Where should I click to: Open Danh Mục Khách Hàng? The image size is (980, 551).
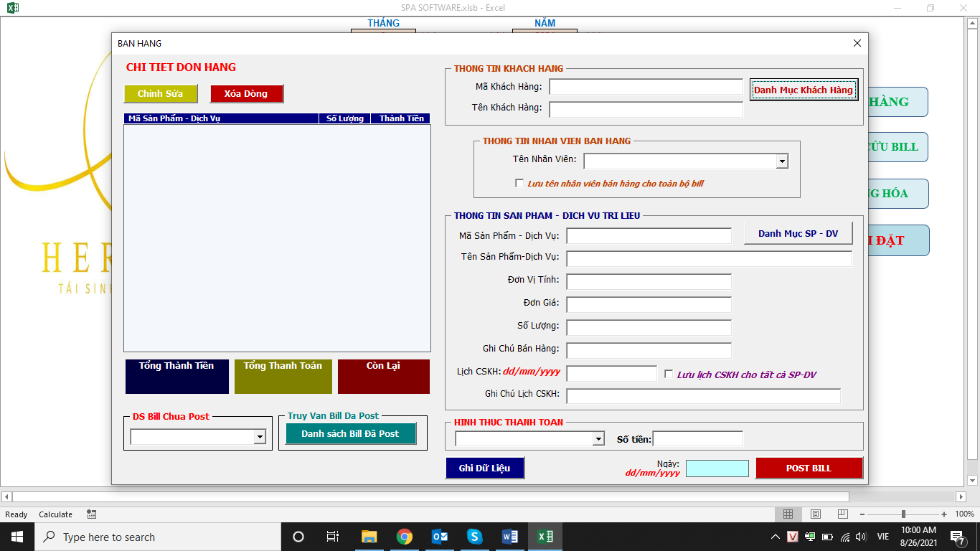tap(804, 90)
